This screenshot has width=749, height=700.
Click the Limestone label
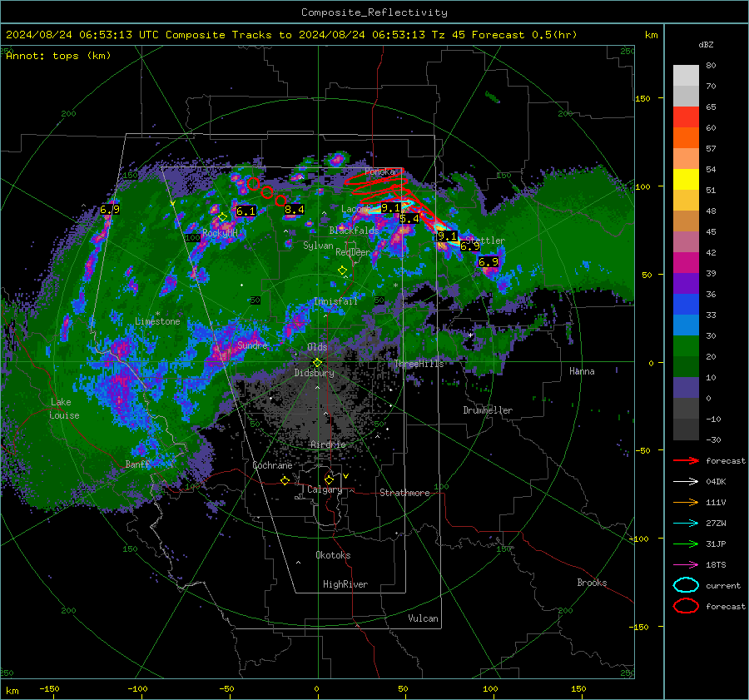157,321
